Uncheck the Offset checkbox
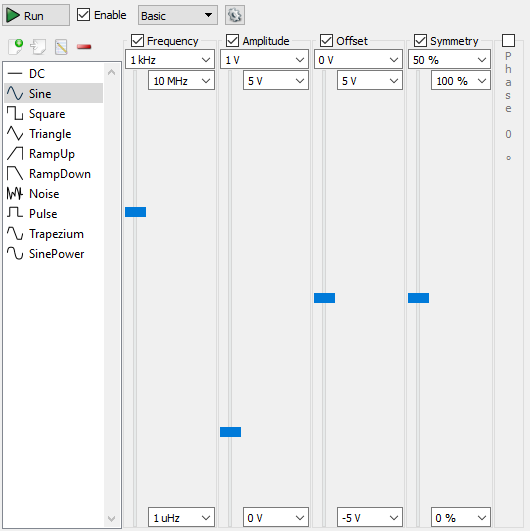 point(326,41)
